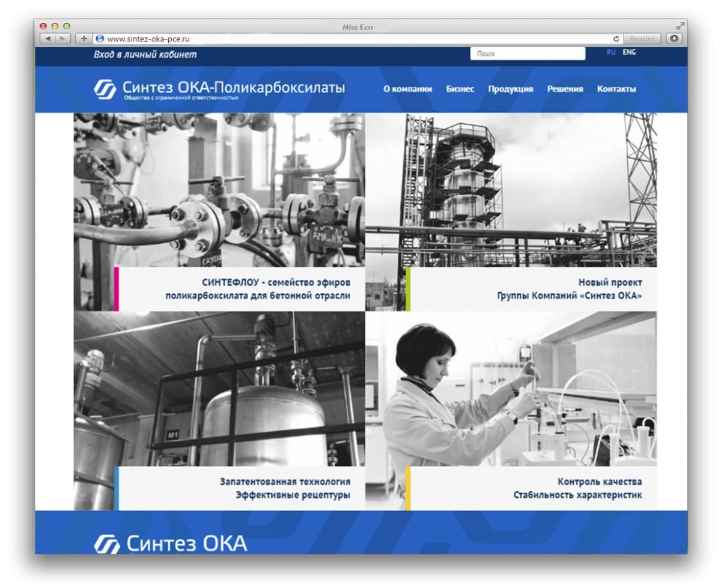The width and height of the screenshot is (721, 588).
Task: Click the Синтез ОКА footer logo
Action: [x=171, y=543]
